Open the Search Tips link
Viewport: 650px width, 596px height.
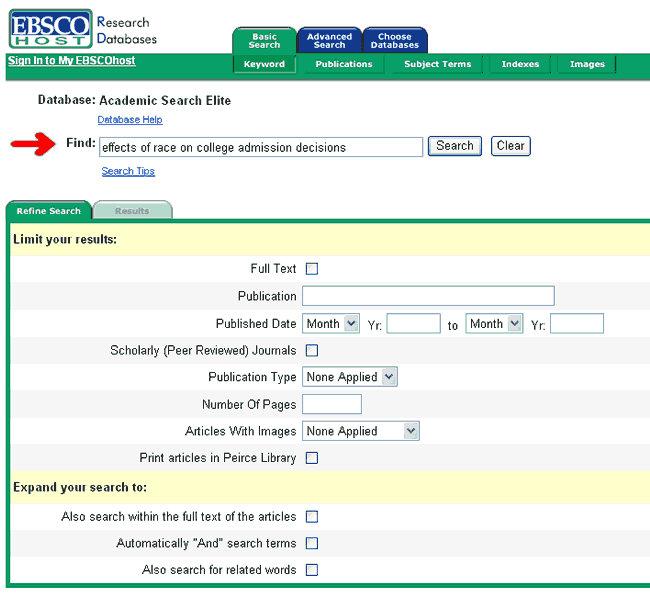click(x=128, y=171)
